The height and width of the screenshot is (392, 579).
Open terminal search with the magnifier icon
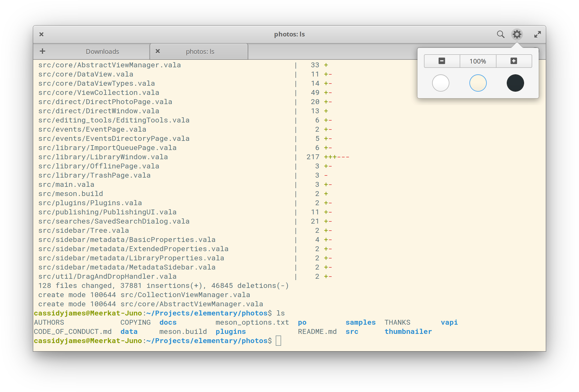point(501,34)
